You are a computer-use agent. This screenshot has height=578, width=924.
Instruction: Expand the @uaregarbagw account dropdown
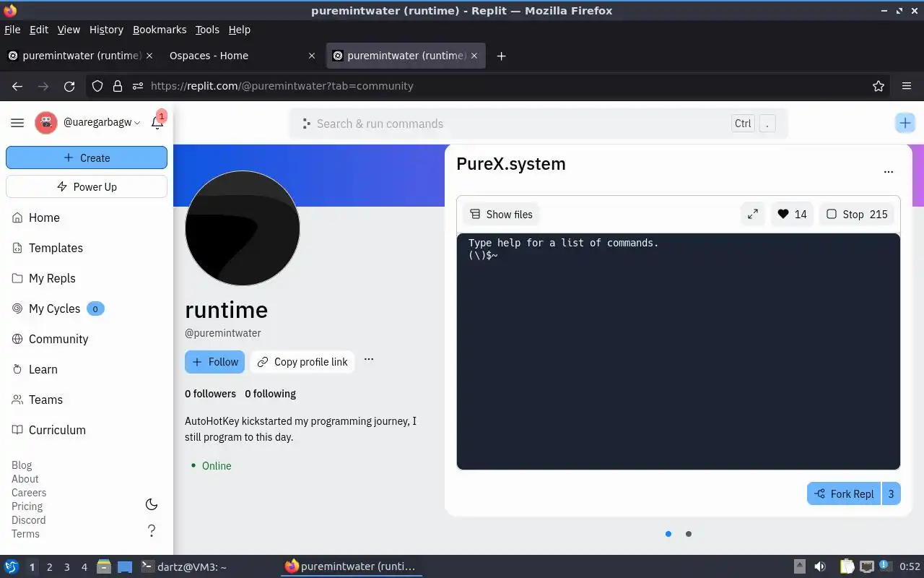(x=102, y=123)
